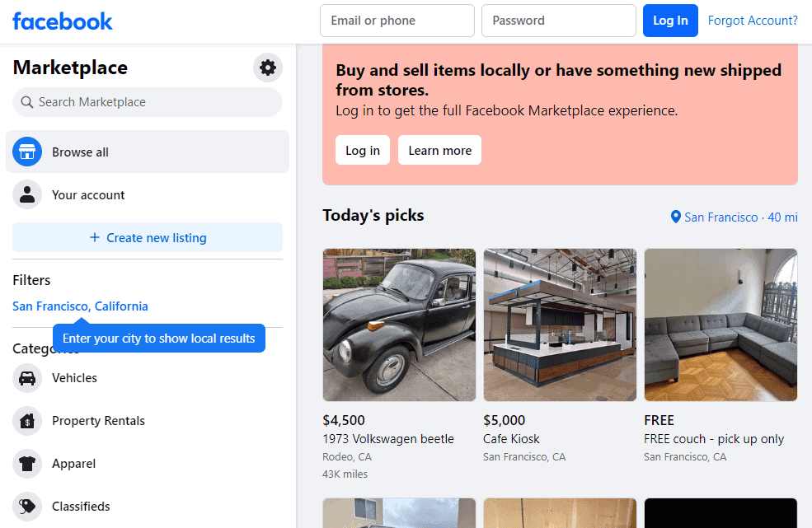Click the Facebook logo
Image resolution: width=812 pixels, height=528 pixels.
(x=63, y=21)
